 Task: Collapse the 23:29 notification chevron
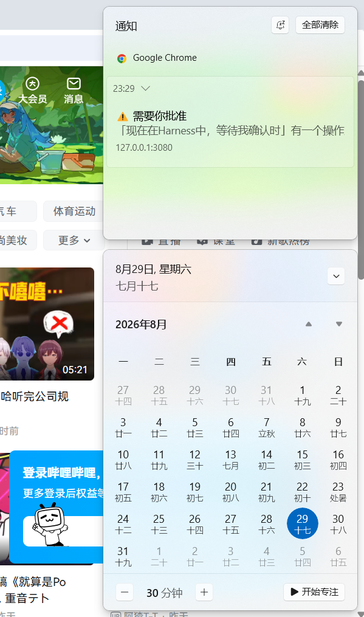(x=146, y=88)
